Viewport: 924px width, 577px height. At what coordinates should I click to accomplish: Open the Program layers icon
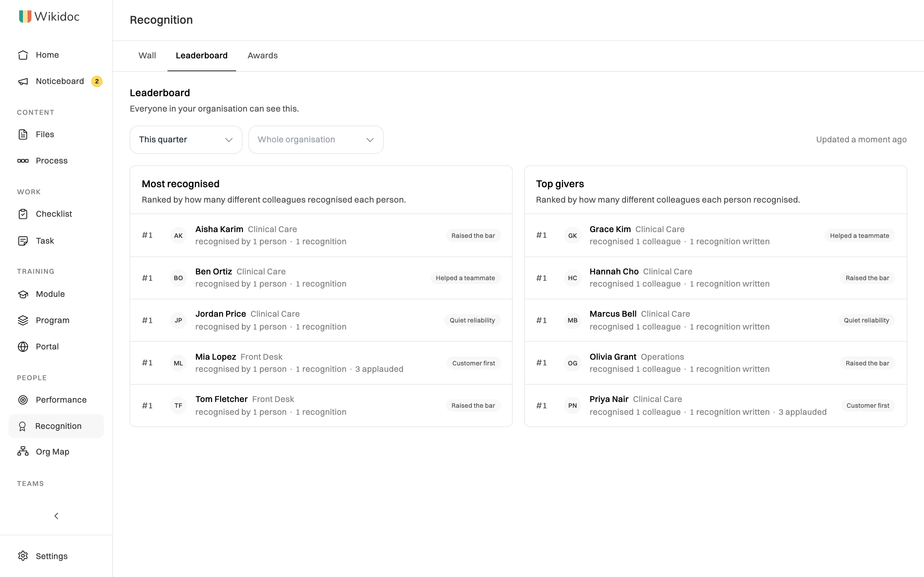coord(23,320)
